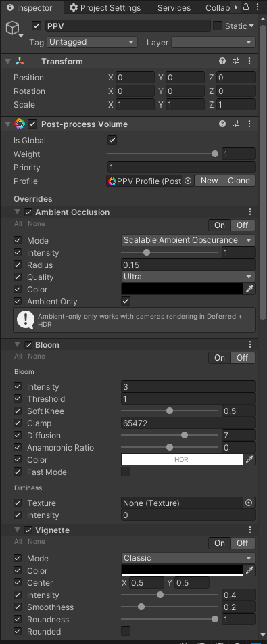267x644 pixels.
Task: Switch to the Project Settings tab
Action: (x=105, y=7)
